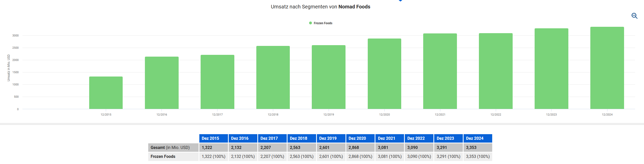
Task: Select the 12/2015 revenue bar
Action: pyautogui.click(x=106, y=93)
